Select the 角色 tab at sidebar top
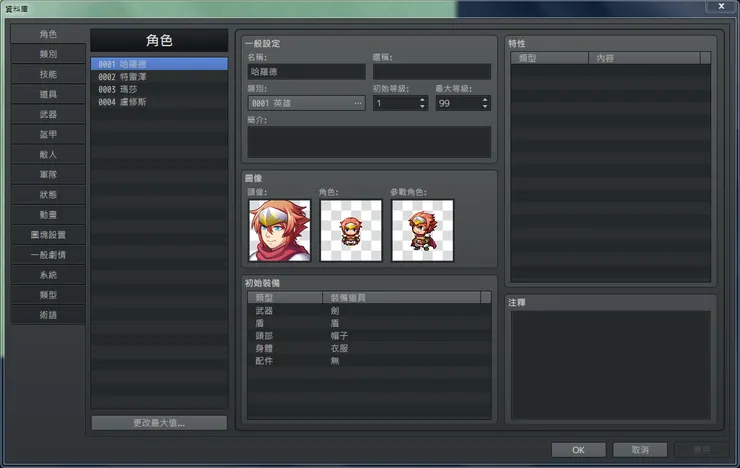This screenshot has height=468, width=740. tap(48, 34)
